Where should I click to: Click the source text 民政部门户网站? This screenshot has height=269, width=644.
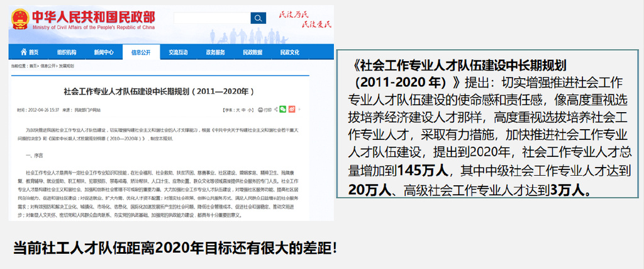click(x=87, y=110)
